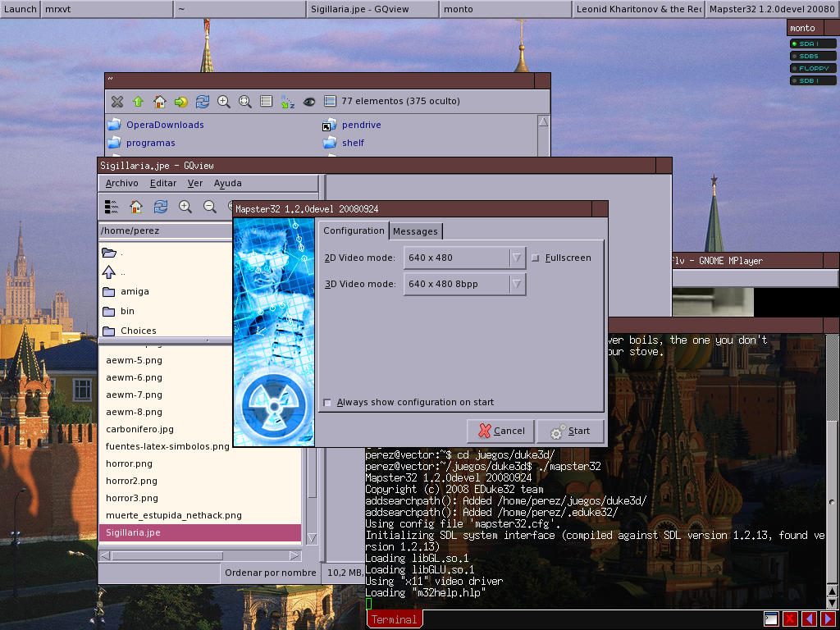Viewport: 840px width, 630px height.
Task: Select horror2.png in the file list
Action: 131,481
